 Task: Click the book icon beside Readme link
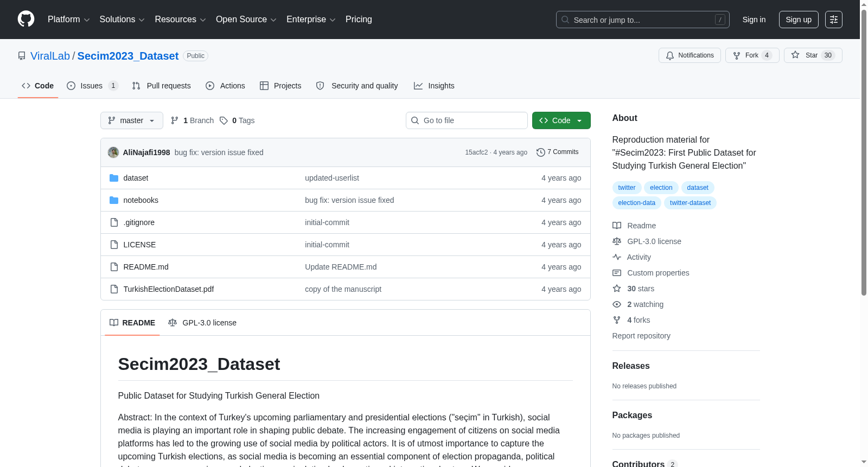coord(617,226)
